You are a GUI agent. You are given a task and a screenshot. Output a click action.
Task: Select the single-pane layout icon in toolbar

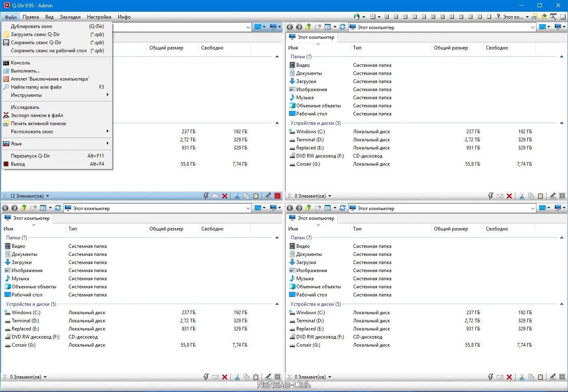(489, 17)
